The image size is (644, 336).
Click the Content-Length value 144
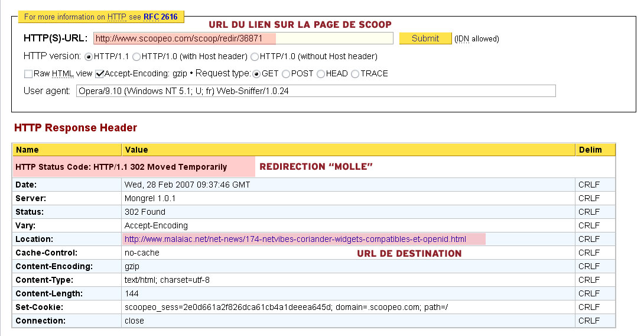point(131,293)
